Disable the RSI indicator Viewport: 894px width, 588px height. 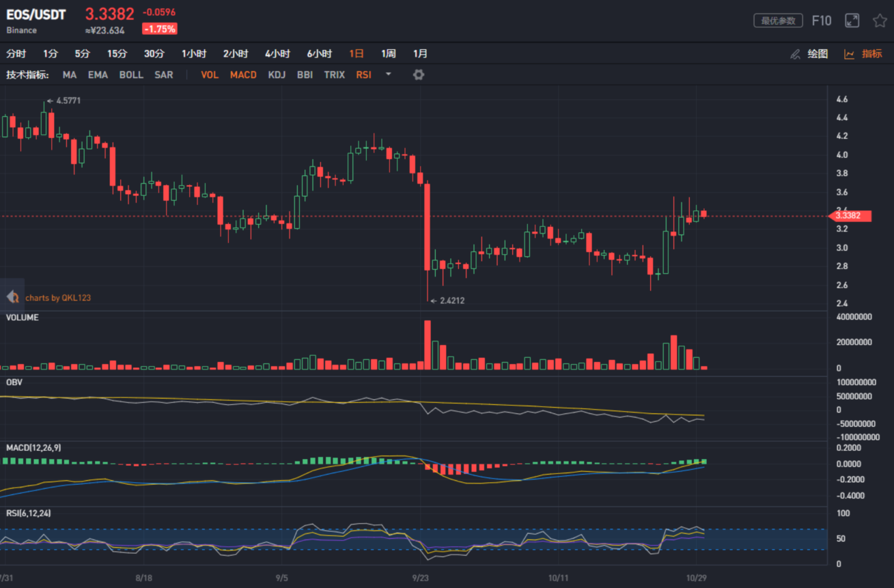point(364,74)
